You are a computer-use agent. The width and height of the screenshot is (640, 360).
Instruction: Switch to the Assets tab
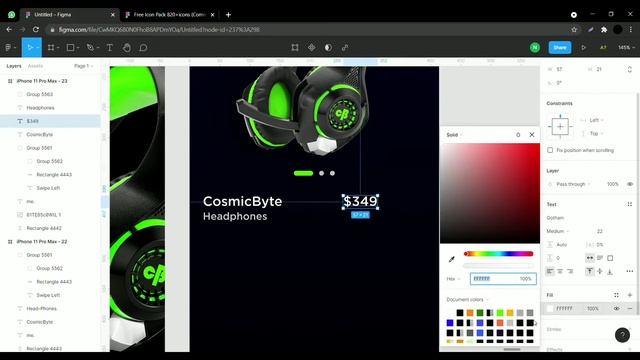(35, 66)
